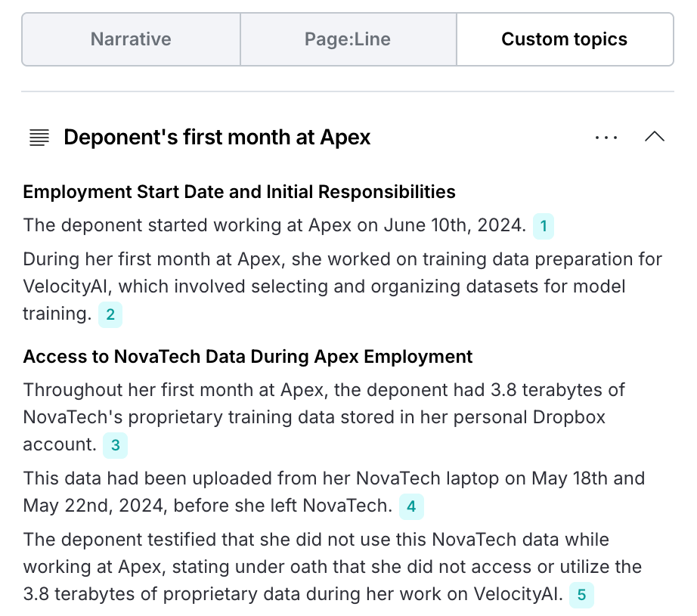
Task: Switch to the Narrative tab
Action: [131, 39]
